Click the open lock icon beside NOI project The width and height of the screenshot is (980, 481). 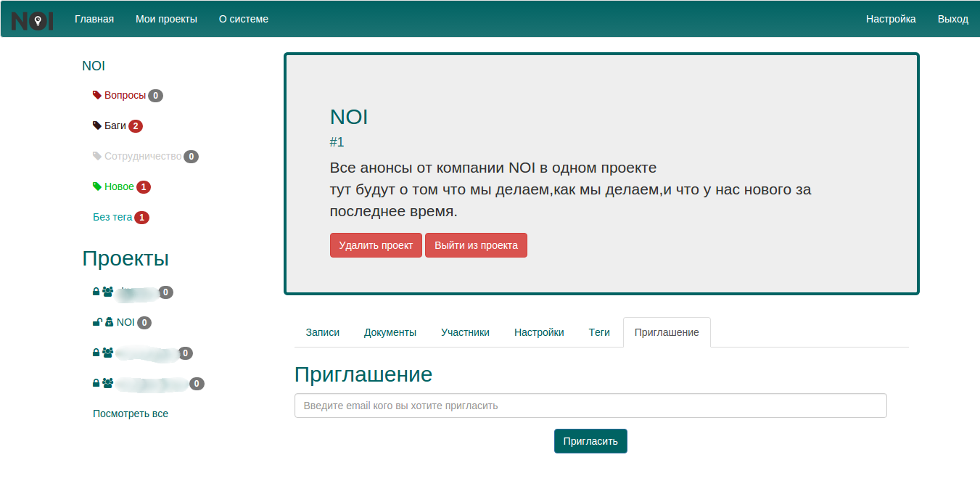pos(97,322)
